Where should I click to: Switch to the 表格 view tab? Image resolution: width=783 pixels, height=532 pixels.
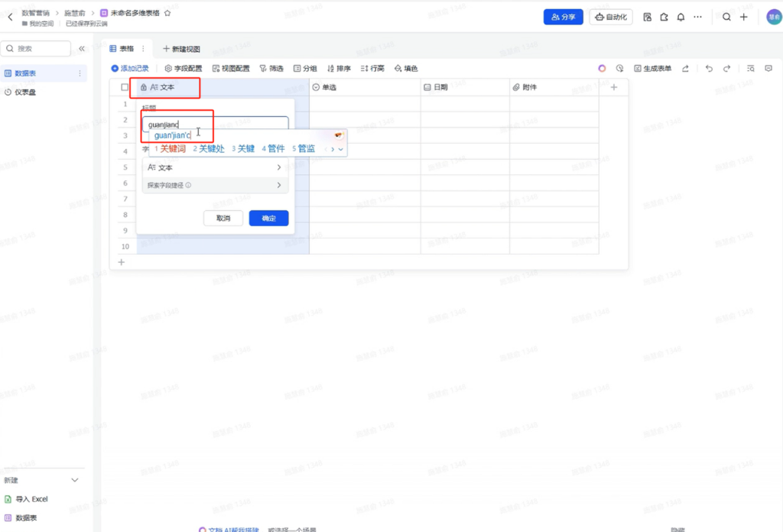point(122,48)
